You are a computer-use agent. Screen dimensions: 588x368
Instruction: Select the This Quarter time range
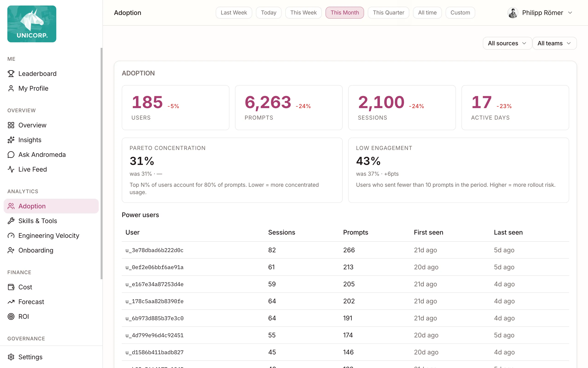pyautogui.click(x=388, y=13)
